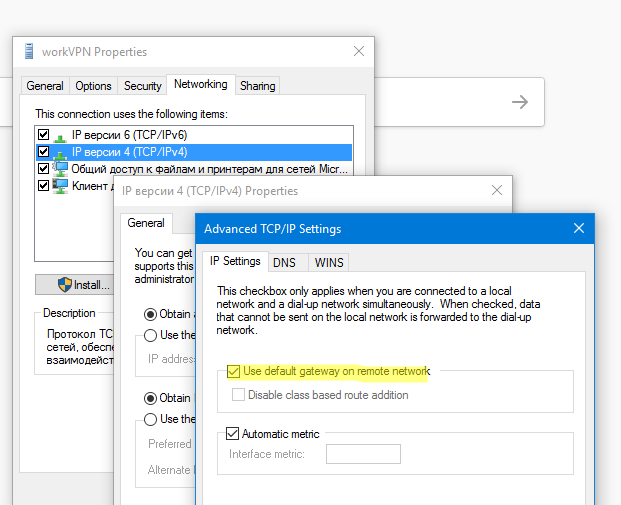The height and width of the screenshot is (505, 621).
Task: Toggle the Общий доступ к файлам checkbox
Action: (x=44, y=169)
